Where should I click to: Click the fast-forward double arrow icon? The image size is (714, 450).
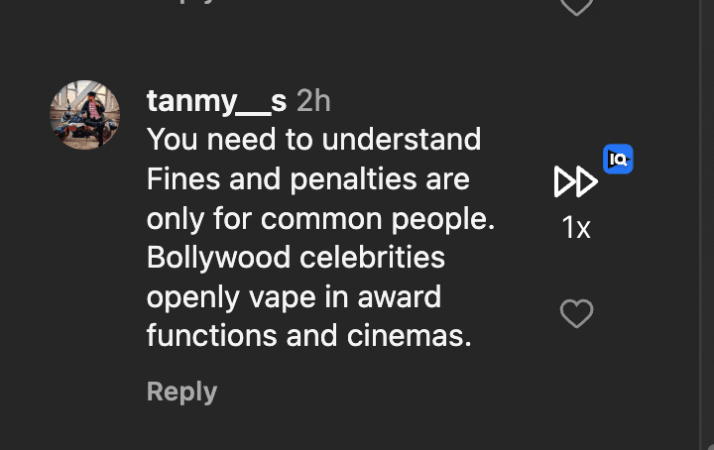[575, 182]
